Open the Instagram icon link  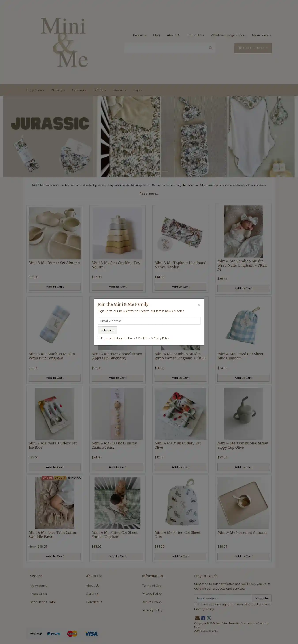coord(209,618)
